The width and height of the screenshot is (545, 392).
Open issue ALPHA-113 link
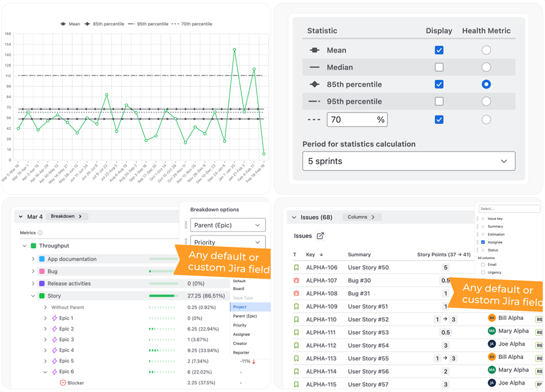[x=322, y=358]
